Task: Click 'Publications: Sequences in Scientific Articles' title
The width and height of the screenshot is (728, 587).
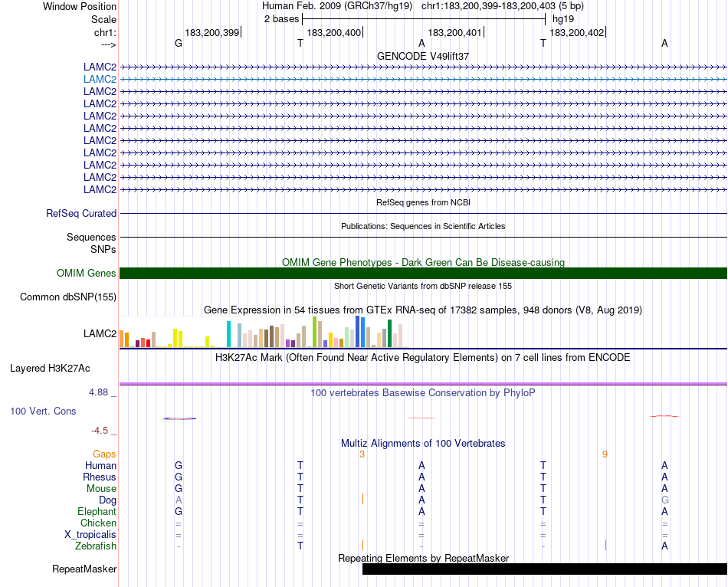Action: point(423,226)
